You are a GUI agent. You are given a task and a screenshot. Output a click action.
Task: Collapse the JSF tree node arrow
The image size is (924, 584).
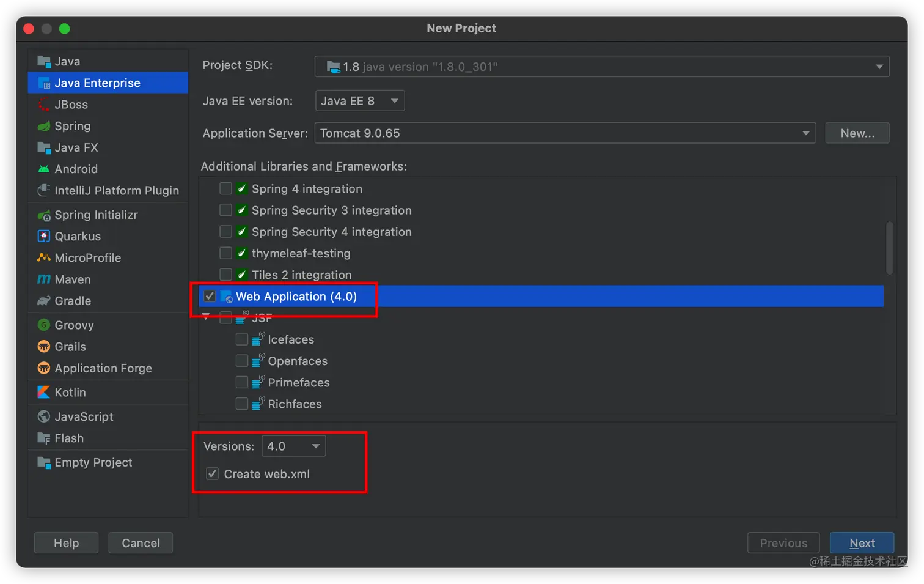pyautogui.click(x=206, y=317)
